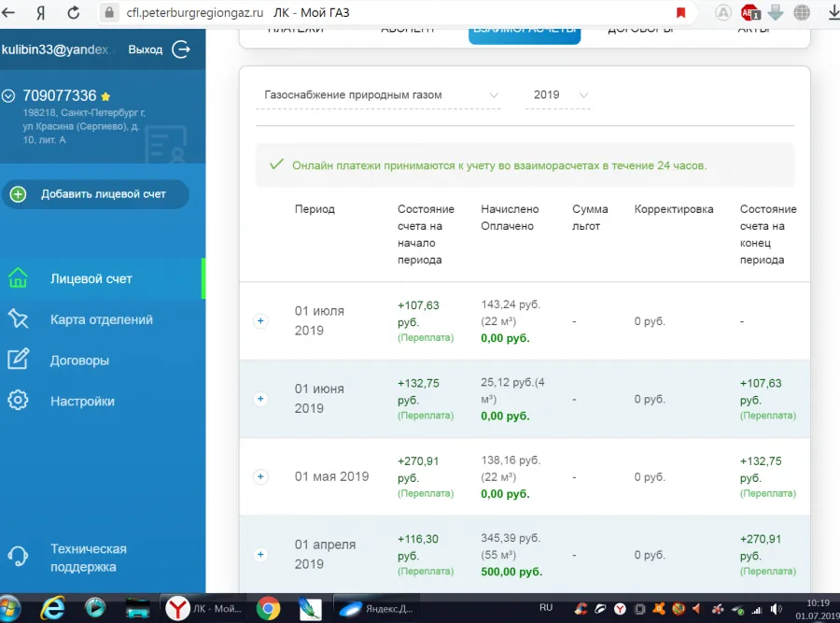
Task: Click the Выход link
Action: pos(146,50)
